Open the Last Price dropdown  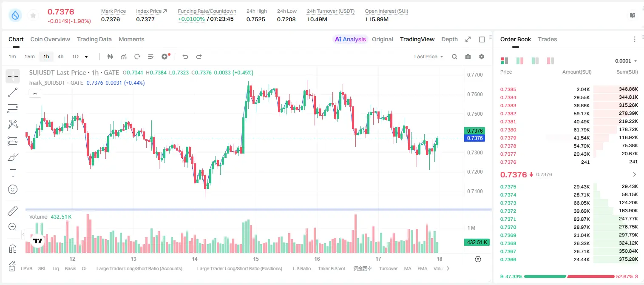(x=428, y=57)
